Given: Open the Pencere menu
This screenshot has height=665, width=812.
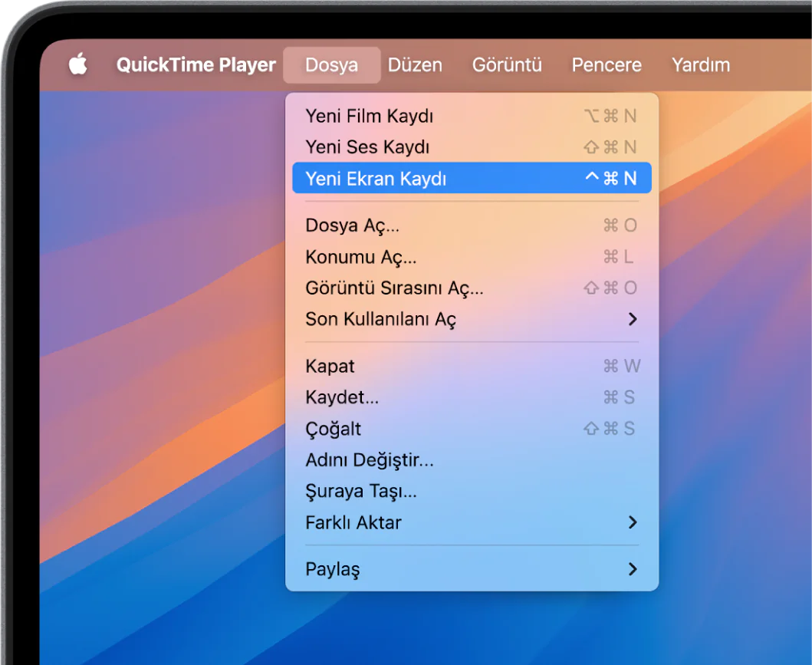Looking at the screenshot, I should (x=607, y=65).
